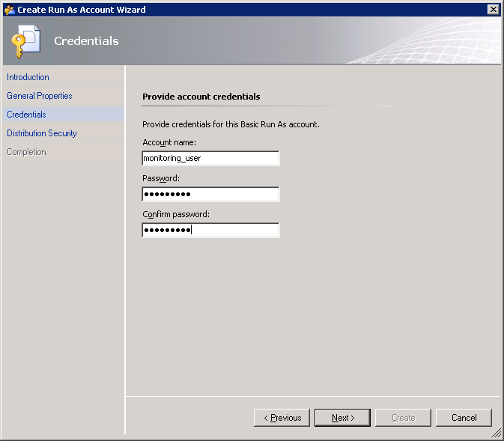This screenshot has width=504, height=441.
Task: Select General Properties step in sidebar
Action: pyautogui.click(x=40, y=96)
